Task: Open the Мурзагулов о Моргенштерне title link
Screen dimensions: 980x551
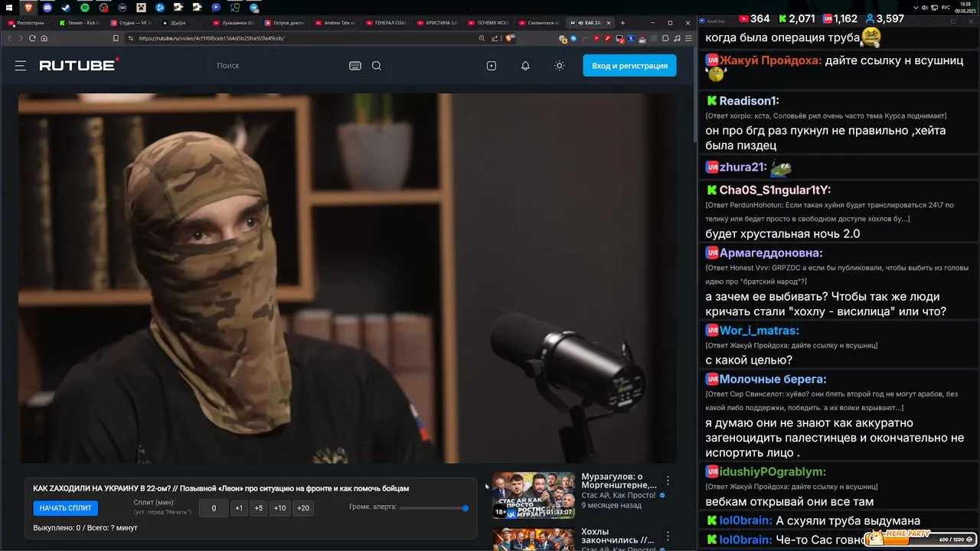Action: click(619, 481)
